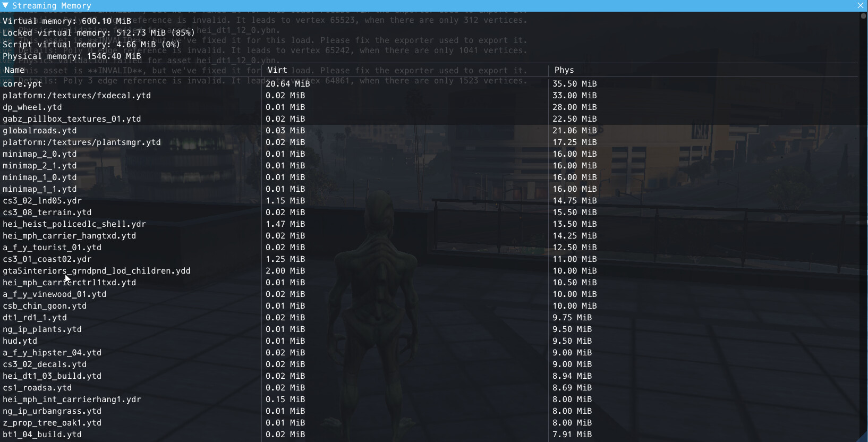Collapse the Streaming Memory window triangle
The image size is (868, 442).
pos(5,5)
